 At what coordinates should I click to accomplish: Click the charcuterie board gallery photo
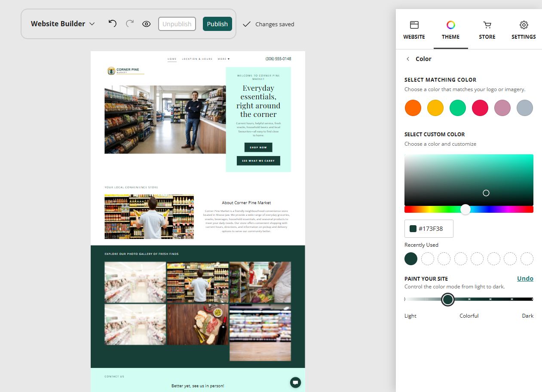click(198, 325)
